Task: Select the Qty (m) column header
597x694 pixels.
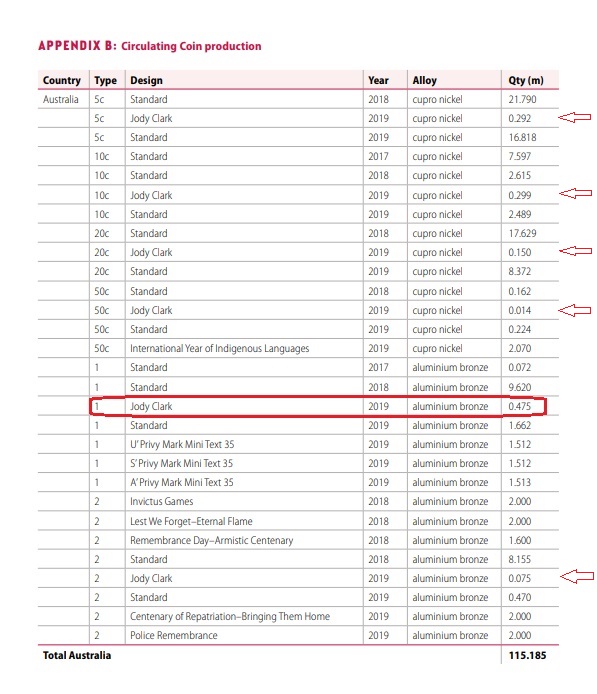Action: point(526,81)
